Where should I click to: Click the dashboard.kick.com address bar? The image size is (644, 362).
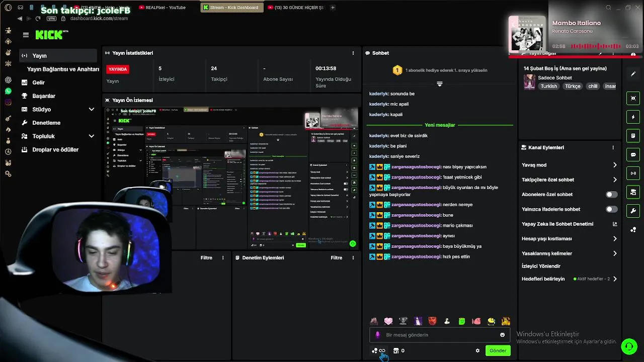(x=99, y=19)
